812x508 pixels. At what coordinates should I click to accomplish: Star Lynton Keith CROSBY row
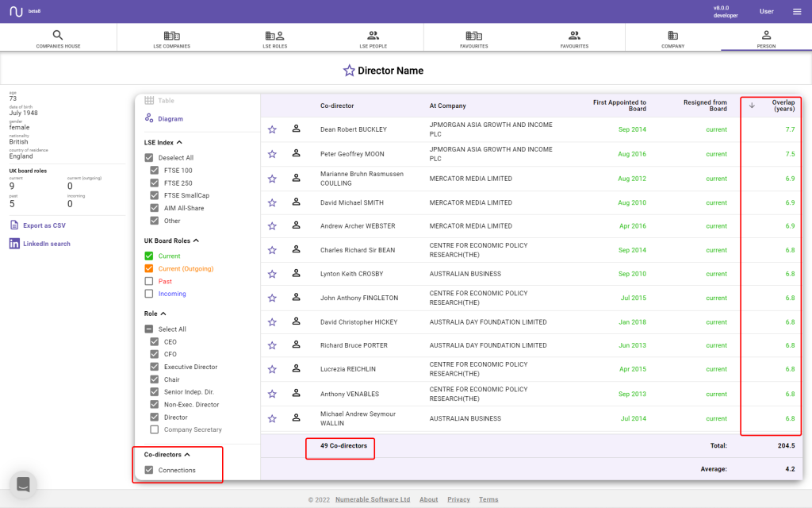point(272,274)
